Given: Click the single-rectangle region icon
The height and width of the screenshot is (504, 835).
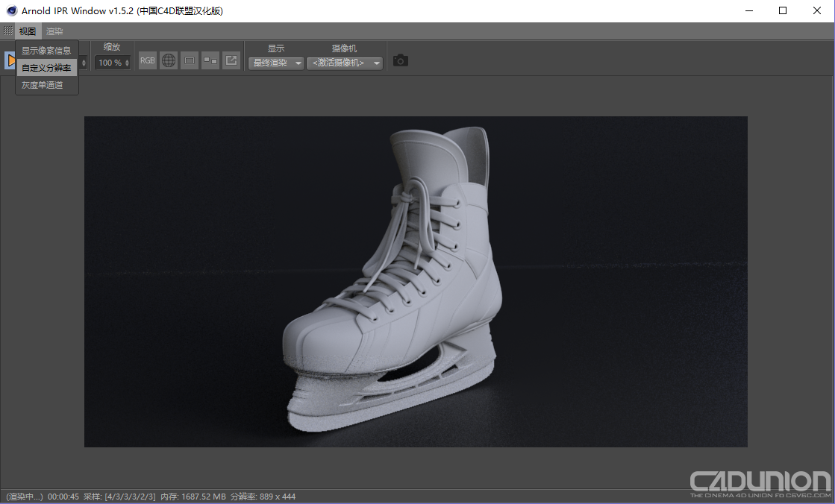Looking at the screenshot, I should pyautogui.click(x=189, y=60).
